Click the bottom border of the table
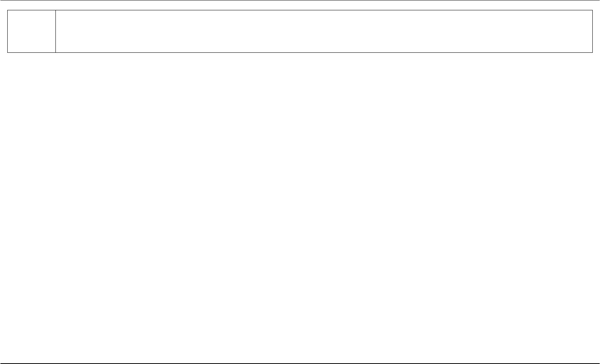This screenshot has height=364, width=600. [300, 52]
